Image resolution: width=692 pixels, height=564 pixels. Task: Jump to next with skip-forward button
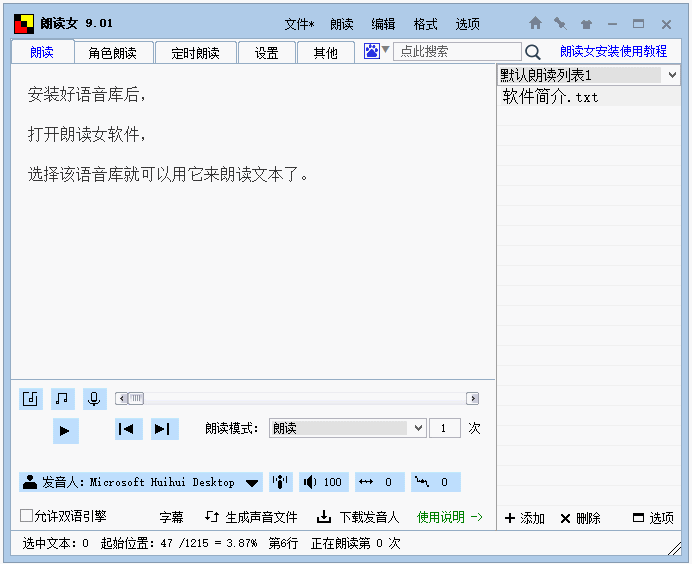click(164, 429)
